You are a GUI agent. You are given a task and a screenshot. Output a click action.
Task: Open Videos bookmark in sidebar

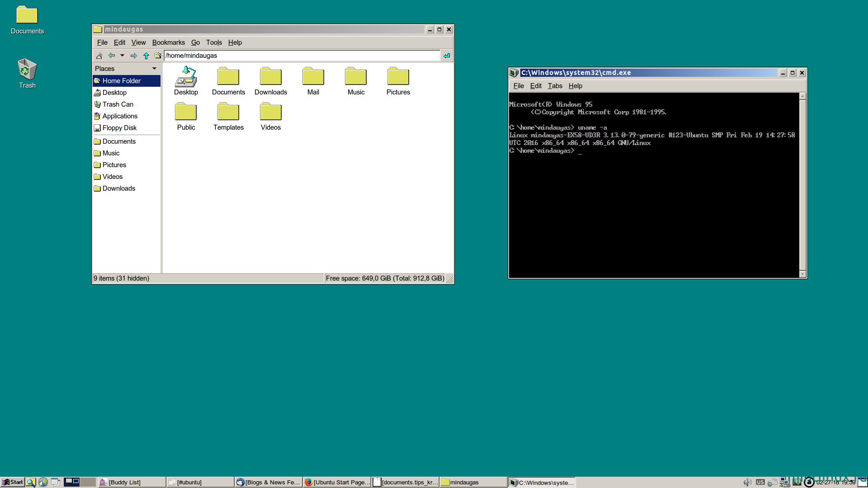pos(127,177)
